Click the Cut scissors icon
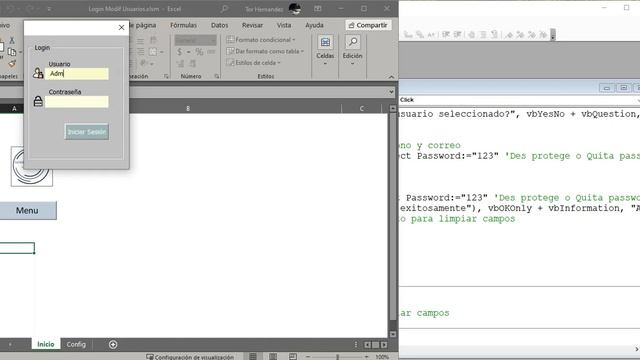 [x=12, y=40]
